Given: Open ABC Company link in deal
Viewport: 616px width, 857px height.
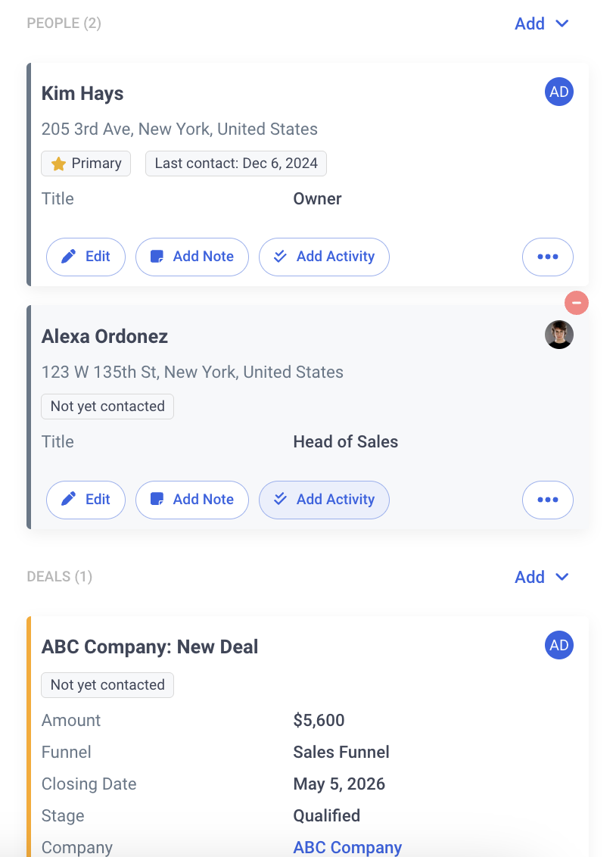Looking at the screenshot, I should pyautogui.click(x=347, y=847).
